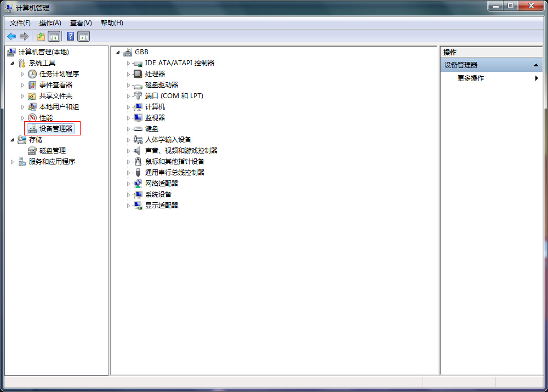Screen dimensions: 548x392
Task: Expand the 显示适配器 device category
Action: coord(128,205)
